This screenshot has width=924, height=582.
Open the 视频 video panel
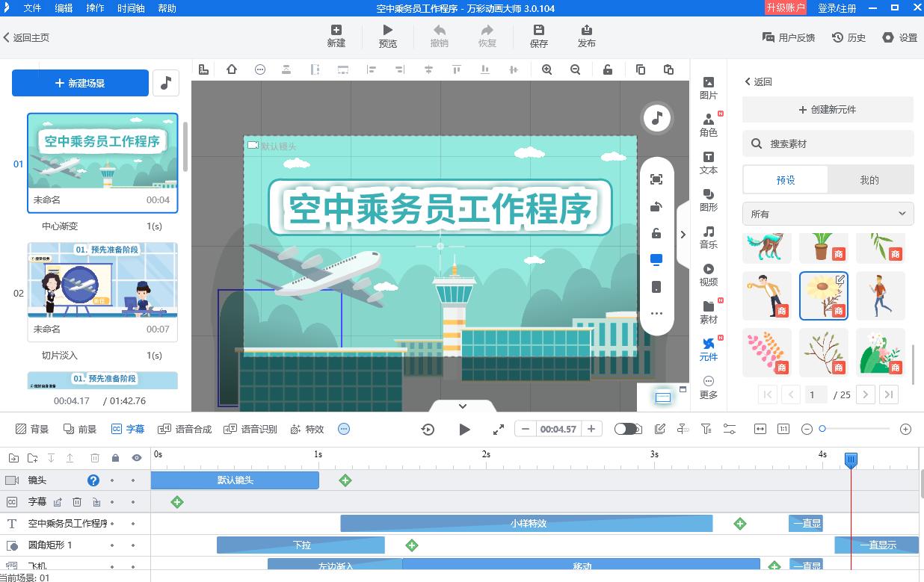708,274
